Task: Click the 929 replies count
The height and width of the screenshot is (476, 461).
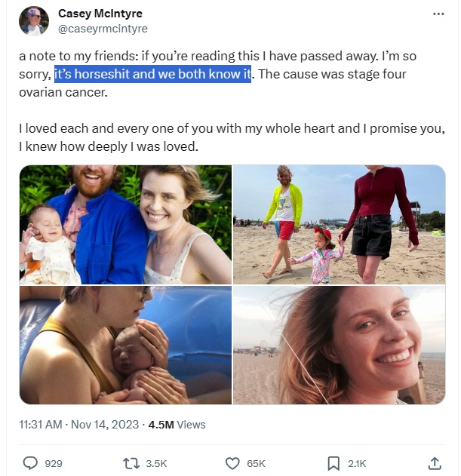Action: pyautogui.click(x=54, y=463)
